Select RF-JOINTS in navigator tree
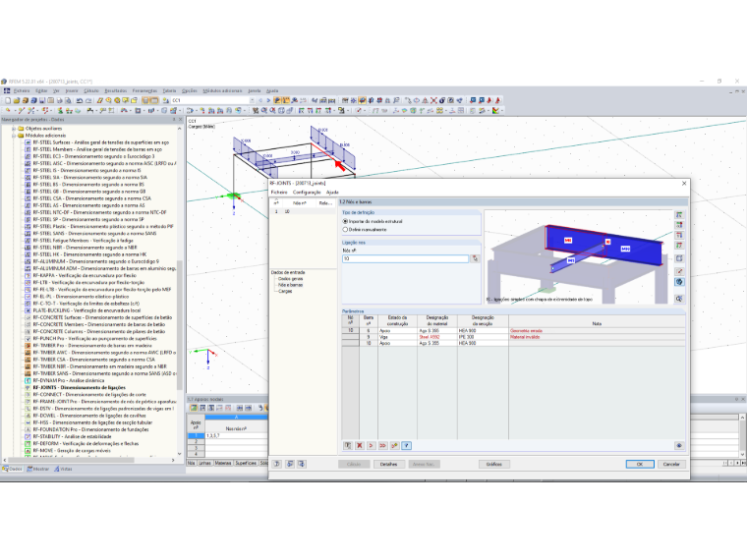Image resolution: width=747 pixels, height=560 pixels. point(79,388)
